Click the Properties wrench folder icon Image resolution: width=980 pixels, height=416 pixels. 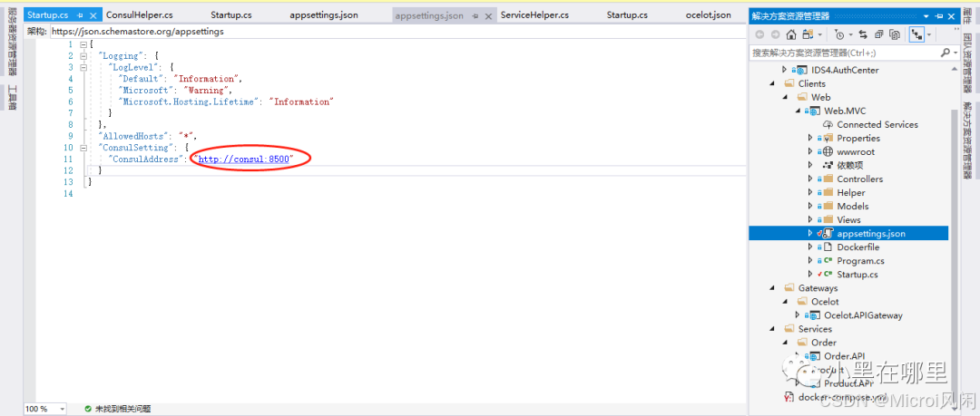click(828, 138)
